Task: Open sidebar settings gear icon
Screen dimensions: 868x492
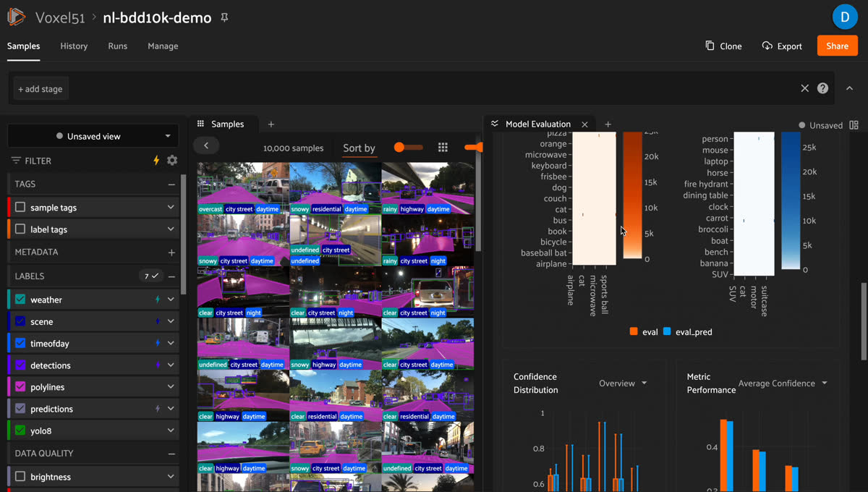Action: pyautogui.click(x=172, y=161)
